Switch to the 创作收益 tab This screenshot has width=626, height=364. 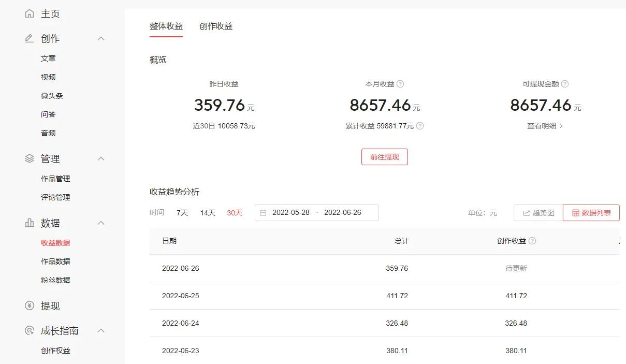(216, 25)
